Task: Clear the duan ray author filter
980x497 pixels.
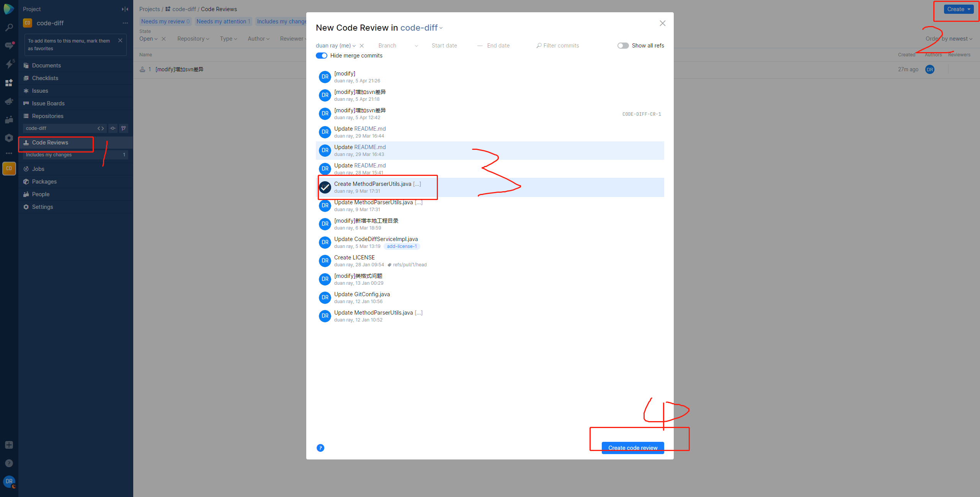Action: click(x=362, y=46)
